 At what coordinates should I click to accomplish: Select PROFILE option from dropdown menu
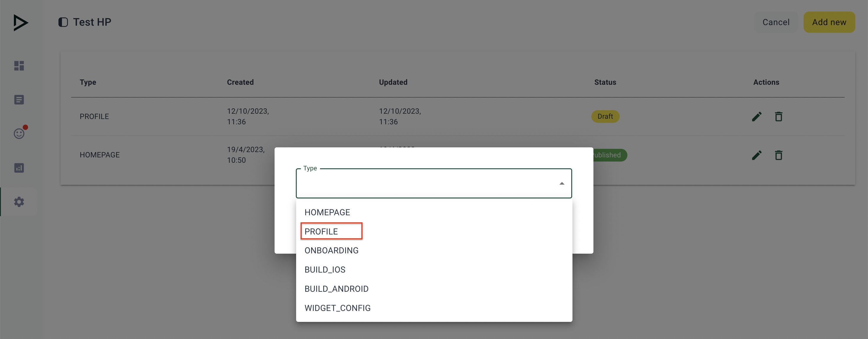pyautogui.click(x=321, y=231)
